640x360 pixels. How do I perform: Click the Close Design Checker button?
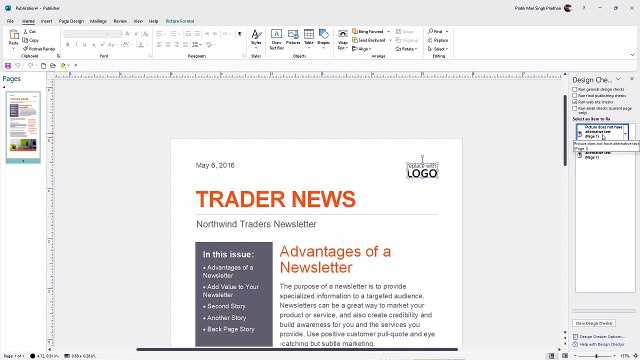(594, 323)
